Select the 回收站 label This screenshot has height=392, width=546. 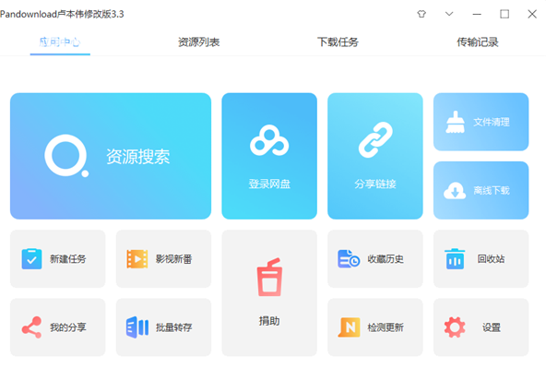coord(491,258)
